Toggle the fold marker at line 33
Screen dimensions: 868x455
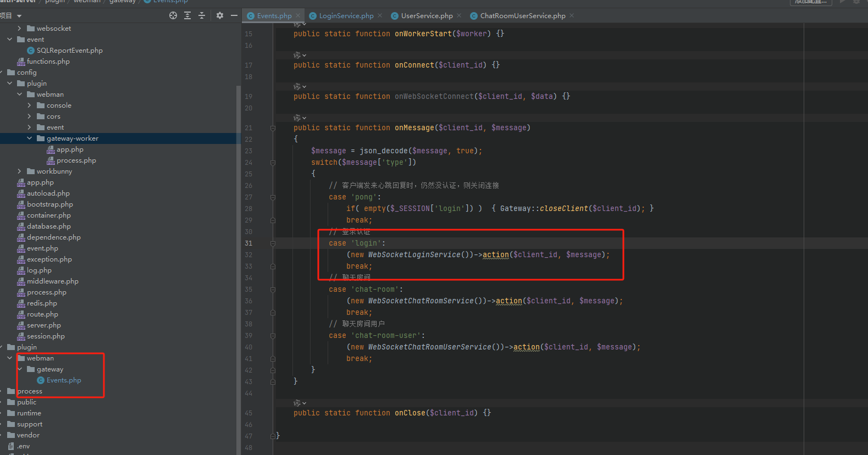pyautogui.click(x=273, y=267)
